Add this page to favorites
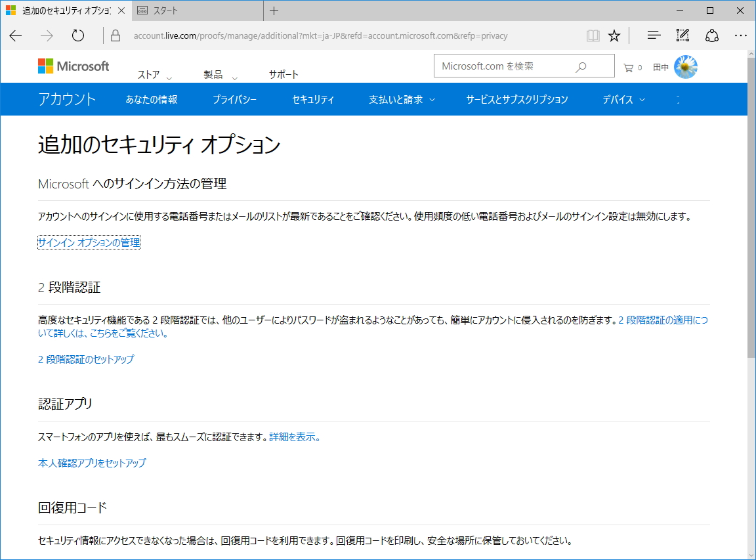The image size is (756, 560). coord(614,35)
